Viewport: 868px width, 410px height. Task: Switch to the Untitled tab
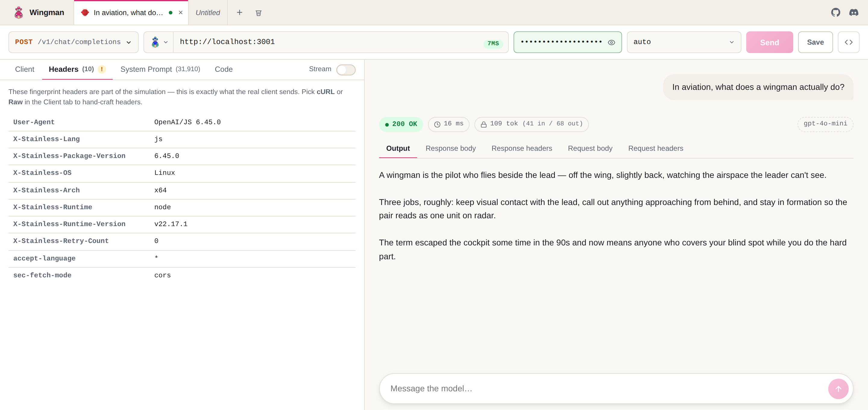208,12
